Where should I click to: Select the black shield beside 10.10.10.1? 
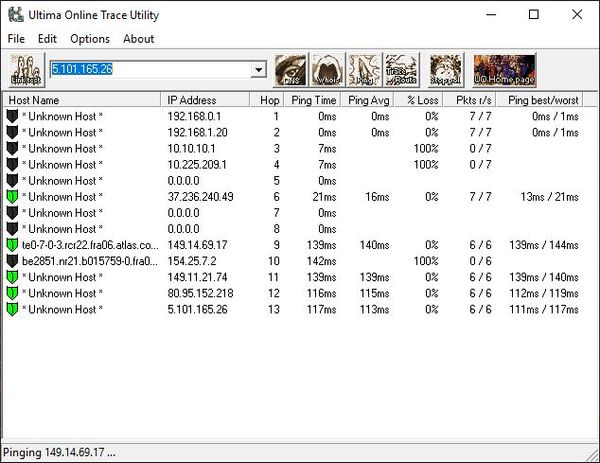[13, 148]
